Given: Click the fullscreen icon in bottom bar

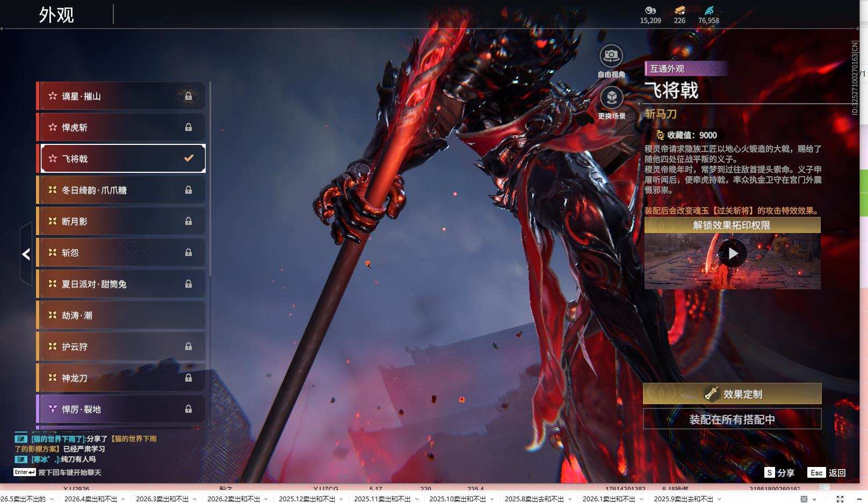Looking at the screenshot, I should click(840, 499).
